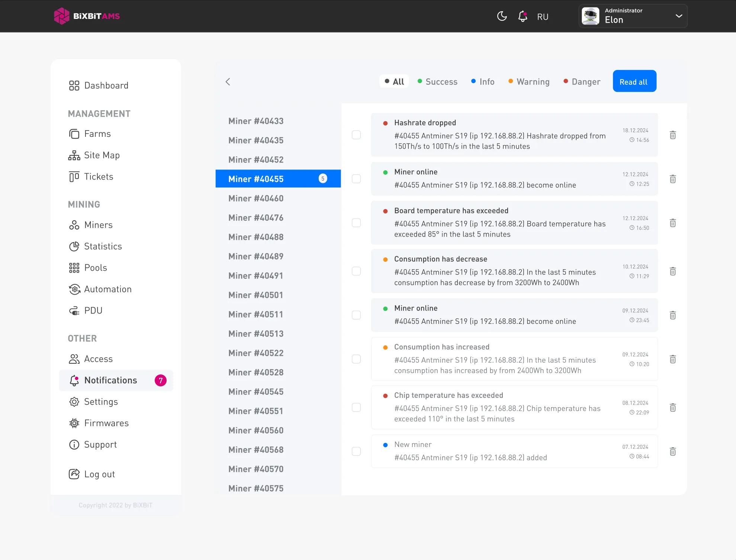Open the Tickets icon
Screen dimensions: 736x560
point(74,177)
